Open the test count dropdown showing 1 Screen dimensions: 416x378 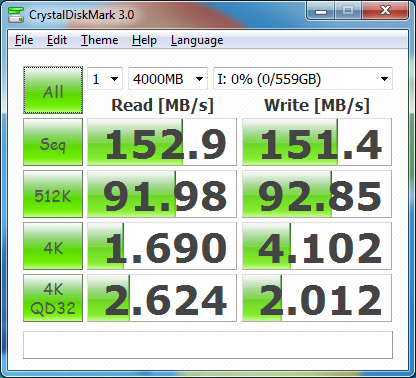(x=105, y=79)
